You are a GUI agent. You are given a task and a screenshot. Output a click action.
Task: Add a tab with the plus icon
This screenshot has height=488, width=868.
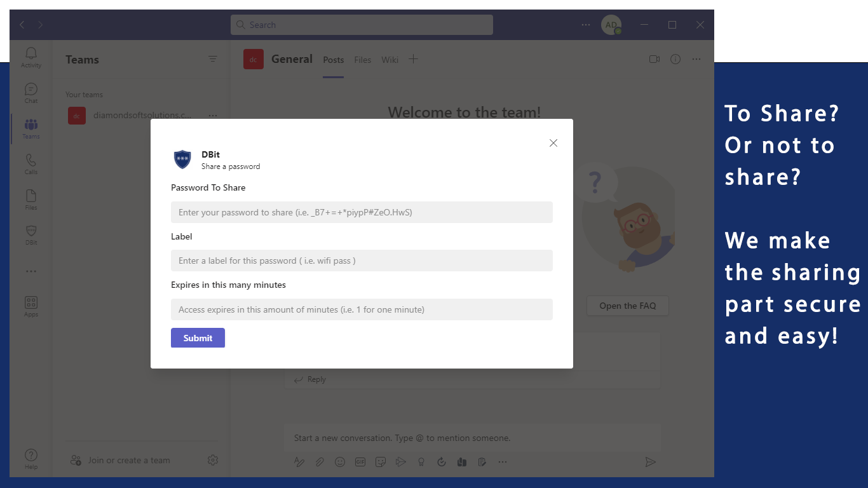413,59
